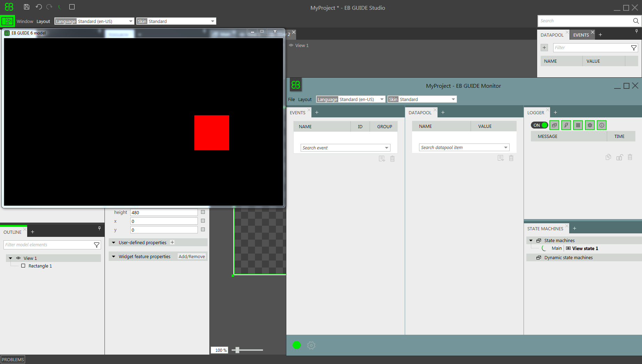Open the Search event combo box
This screenshot has width=642, height=364.
point(346,148)
